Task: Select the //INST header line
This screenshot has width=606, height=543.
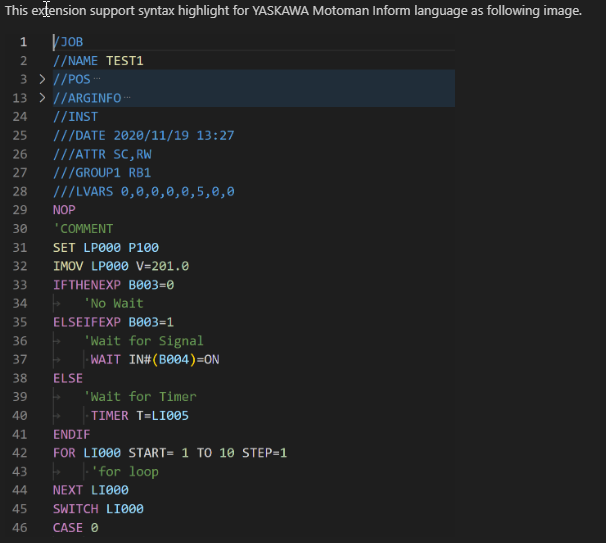Action: 75,117
